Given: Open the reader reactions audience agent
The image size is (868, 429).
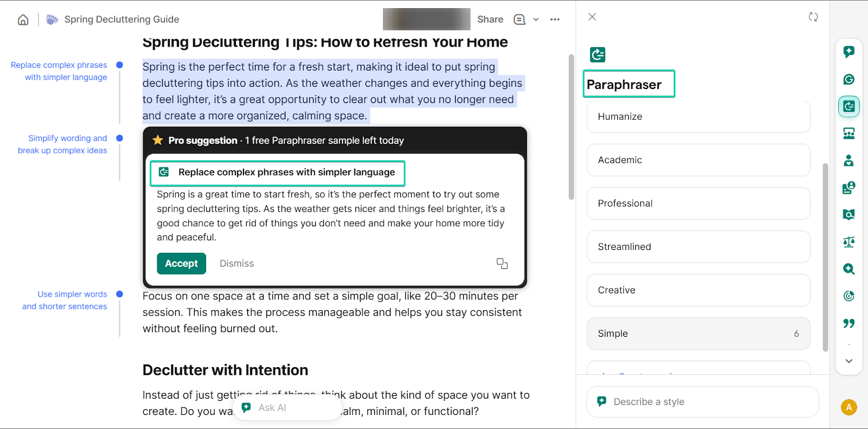Looking at the screenshot, I should 849,133.
